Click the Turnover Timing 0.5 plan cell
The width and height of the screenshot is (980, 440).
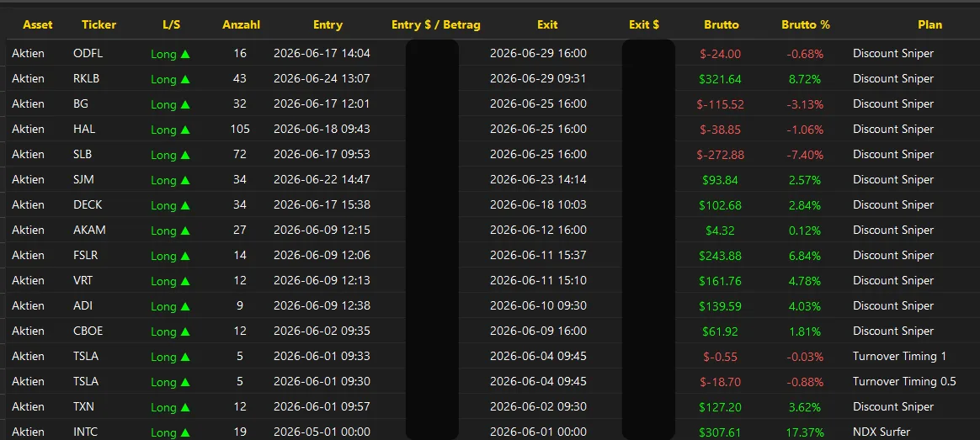pos(904,381)
